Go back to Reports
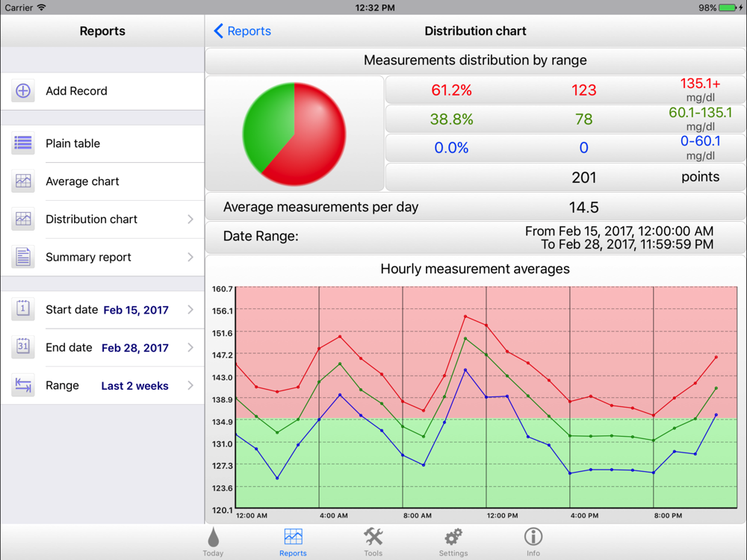747x560 pixels. click(x=243, y=31)
